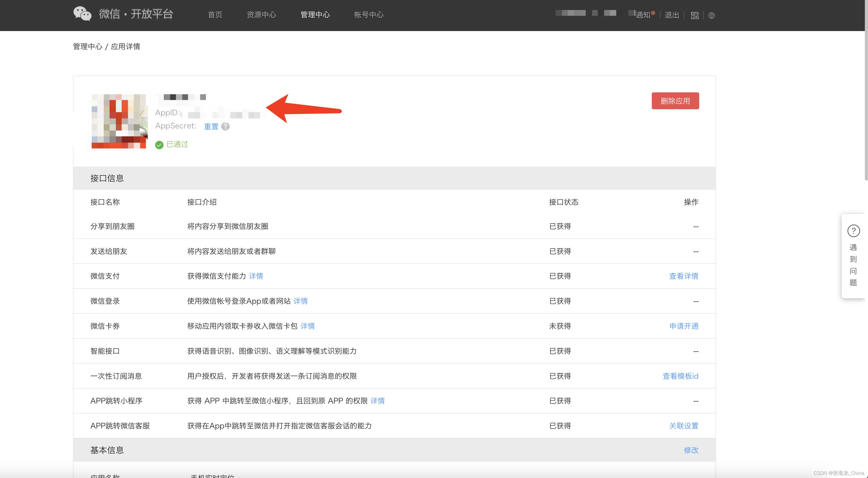The image size is (868, 478).
Task: Click the pixelated app logo thumbnail
Action: coord(119,121)
